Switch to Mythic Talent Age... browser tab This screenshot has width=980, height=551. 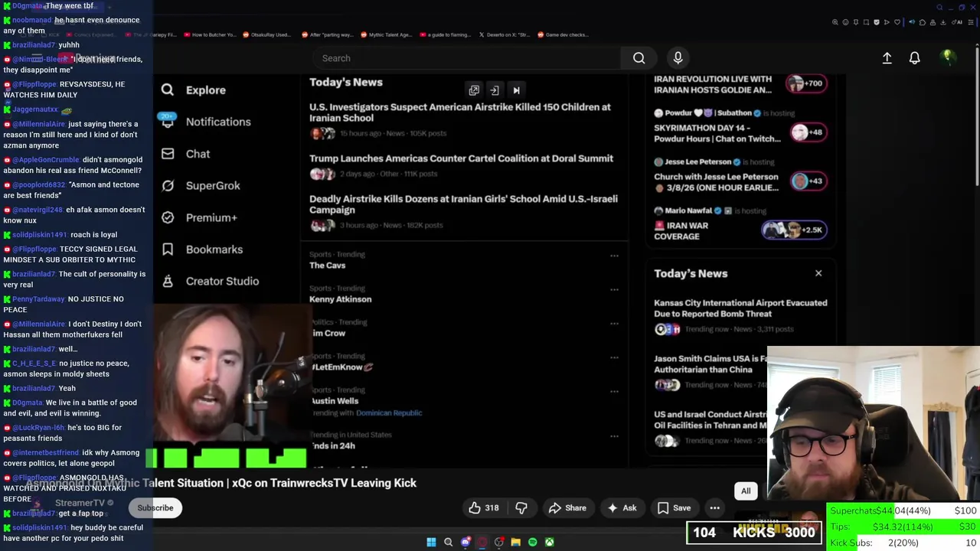click(x=386, y=34)
